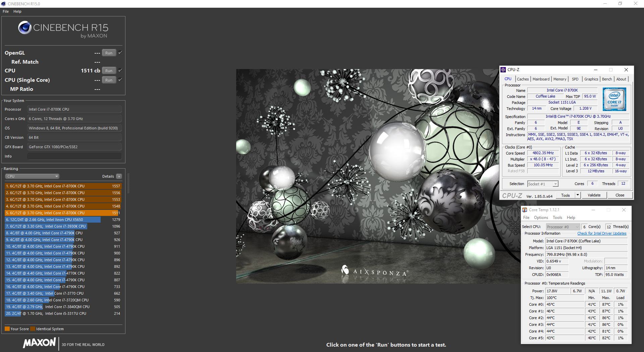Viewport: 644px width, 352px height.
Task: Click the Intel Core i7 logo in CPU-Z
Action: coord(614,99)
